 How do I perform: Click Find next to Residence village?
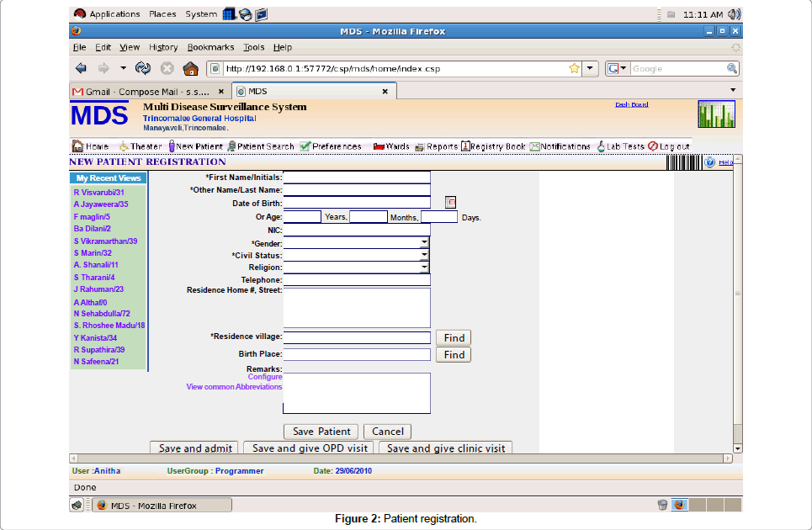454,338
